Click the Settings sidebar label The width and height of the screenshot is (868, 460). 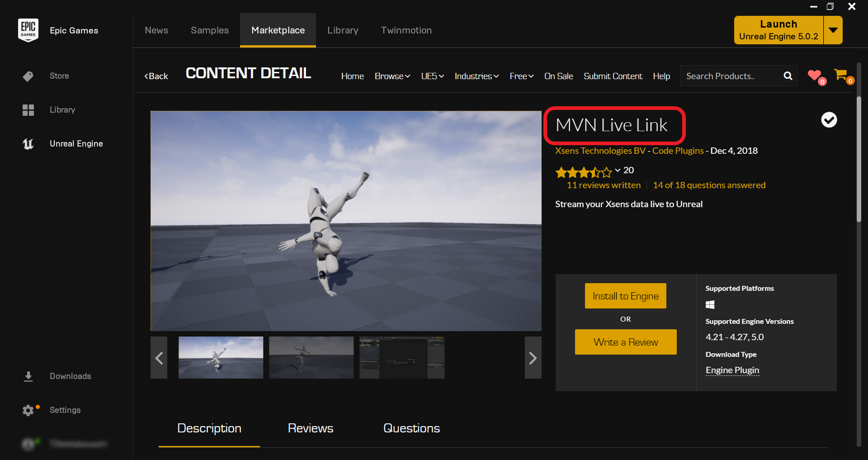(x=65, y=410)
